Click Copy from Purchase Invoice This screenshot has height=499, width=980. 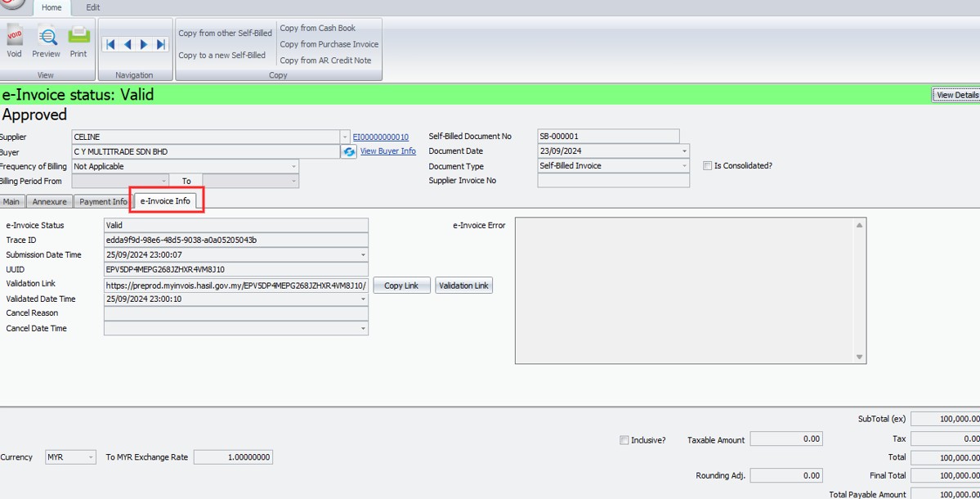click(x=329, y=44)
